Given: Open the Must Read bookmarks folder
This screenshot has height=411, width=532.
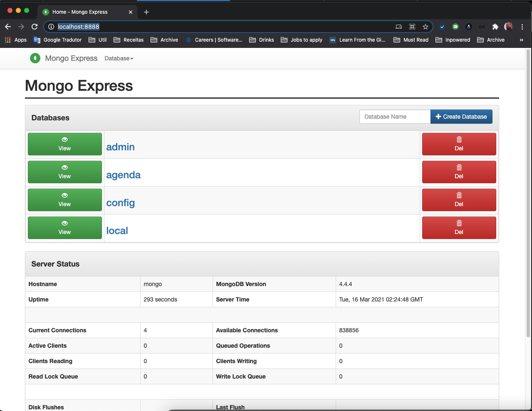Looking at the screenshot, I should (x=411, y=40).
